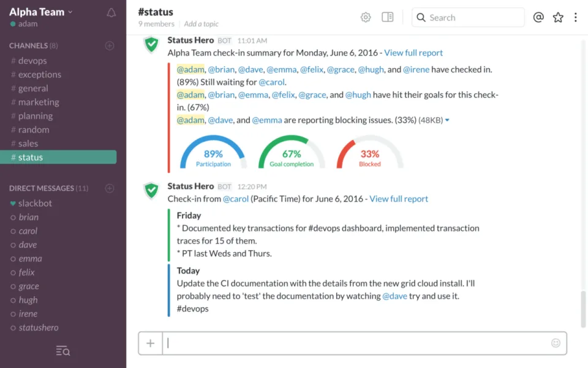Open channel settings gear icon

coord(366,17)
